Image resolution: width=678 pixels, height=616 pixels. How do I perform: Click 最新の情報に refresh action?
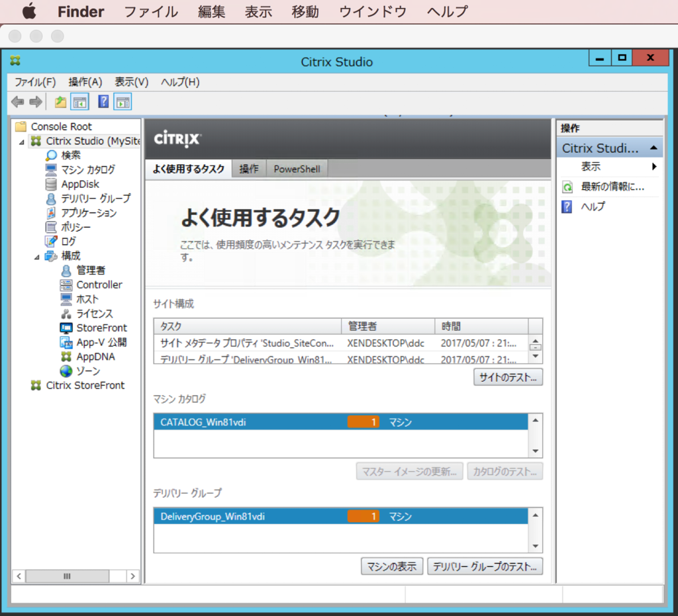(612, 187)
